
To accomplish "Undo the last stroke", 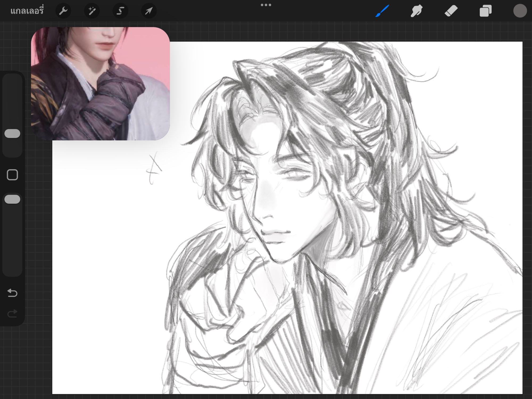I will pyautogui.click(x=12, y=293).
